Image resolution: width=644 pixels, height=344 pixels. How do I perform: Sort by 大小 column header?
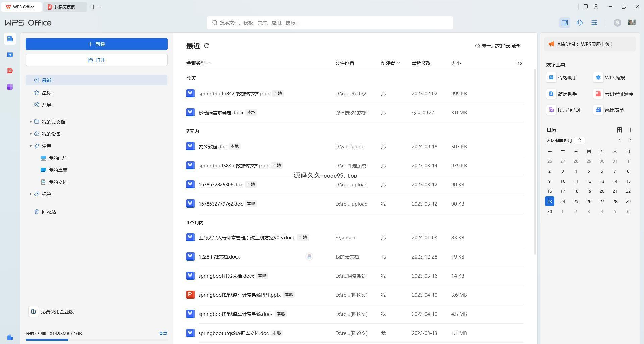456,63
